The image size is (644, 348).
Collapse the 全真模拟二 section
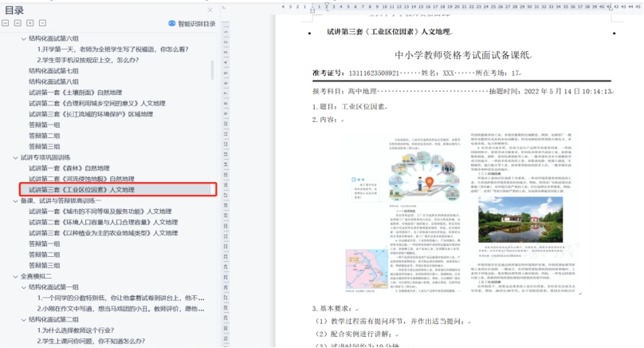coord(14,276)
